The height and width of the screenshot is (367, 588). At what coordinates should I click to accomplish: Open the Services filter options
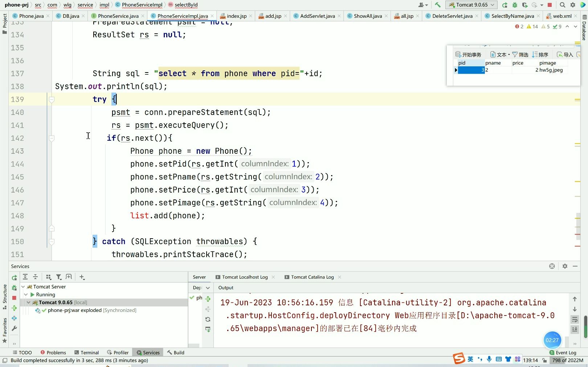pyautogui.click(x=58, y=277)
